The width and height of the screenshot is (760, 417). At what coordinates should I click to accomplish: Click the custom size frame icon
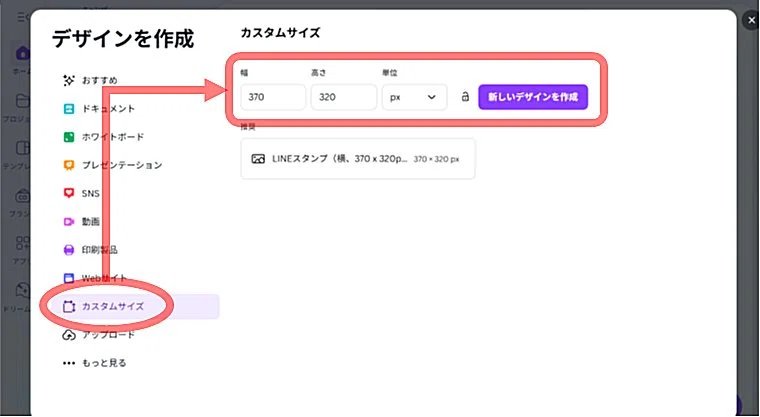[69, 306]
